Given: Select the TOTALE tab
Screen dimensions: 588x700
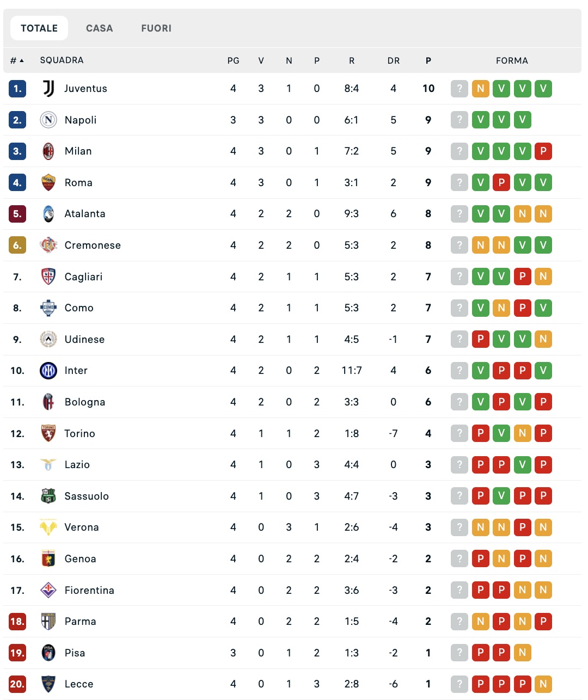Looking at the screenshot, I should (x=39, y=28).
